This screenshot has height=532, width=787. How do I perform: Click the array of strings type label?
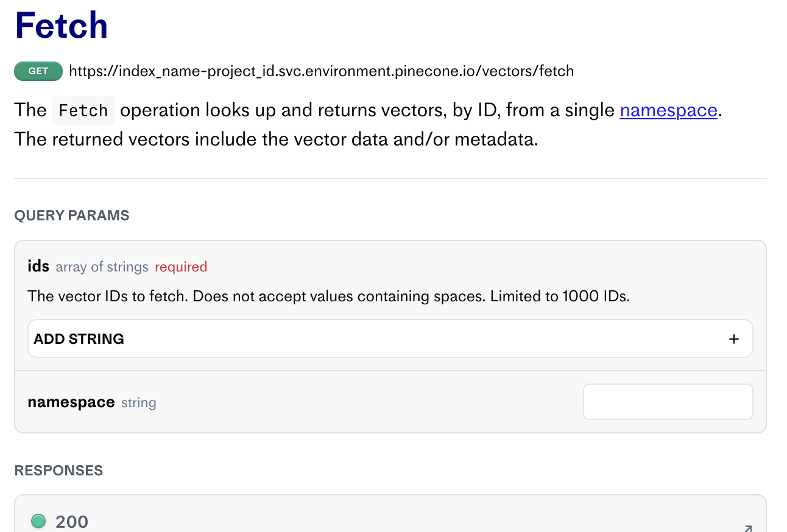click(102, 267)
